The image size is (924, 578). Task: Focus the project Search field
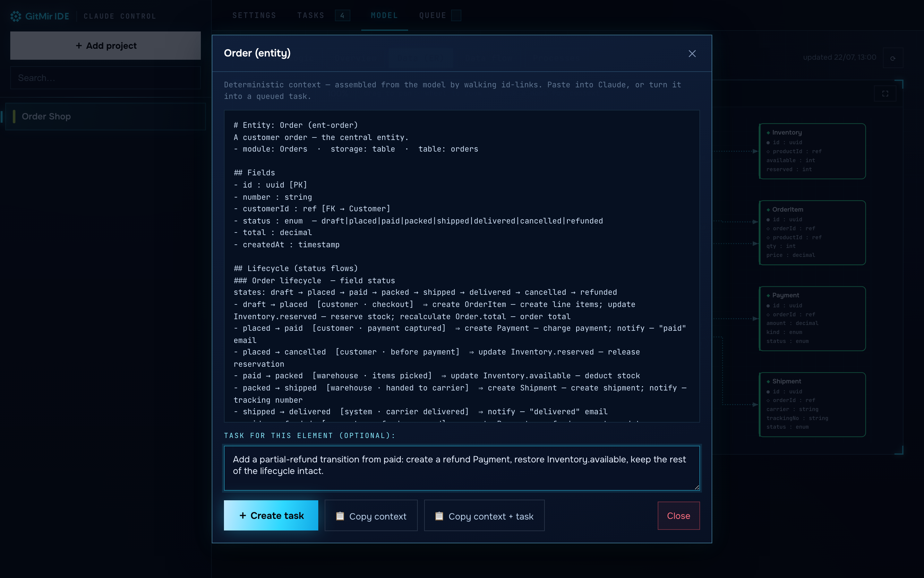105,78
